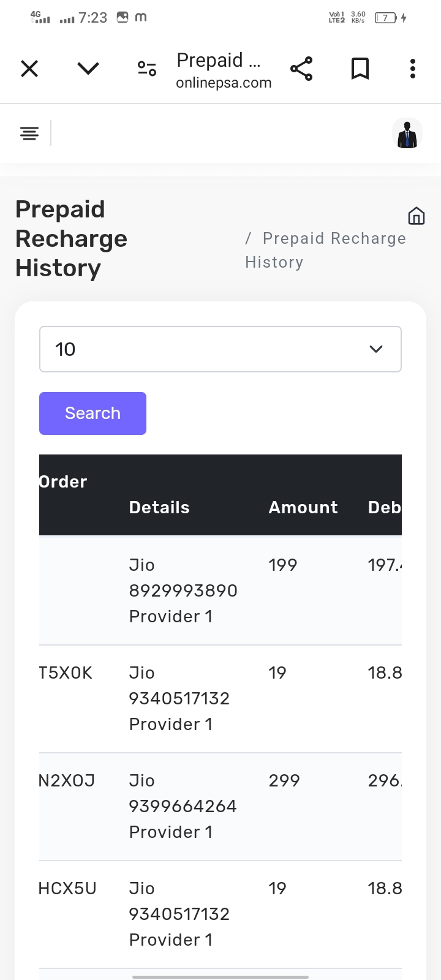Open the hamburger sidebar menu
The height and width of the screenshot is (980, 441).
pyautogui.click(x=29, y=133)
